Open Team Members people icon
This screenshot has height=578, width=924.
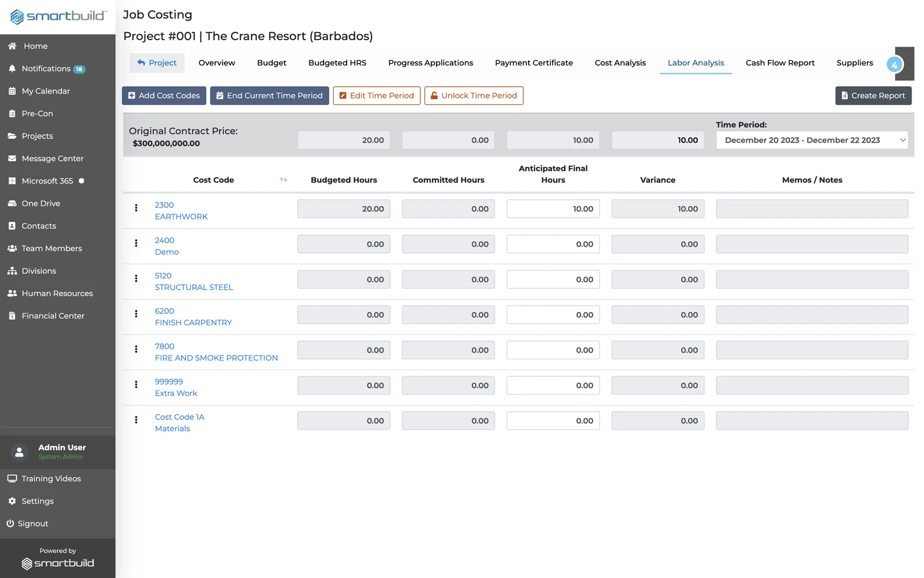(x=12, y=248)
